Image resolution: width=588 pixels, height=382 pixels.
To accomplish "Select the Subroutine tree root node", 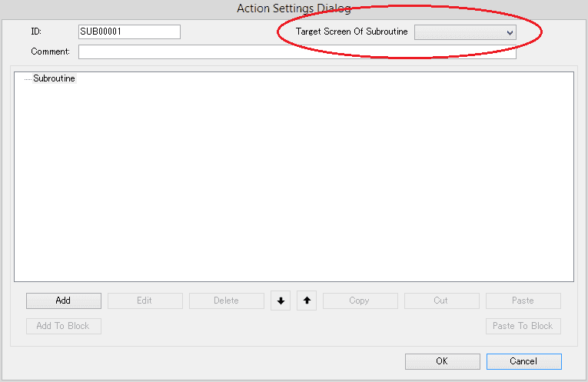I will [x=54, y=78].
